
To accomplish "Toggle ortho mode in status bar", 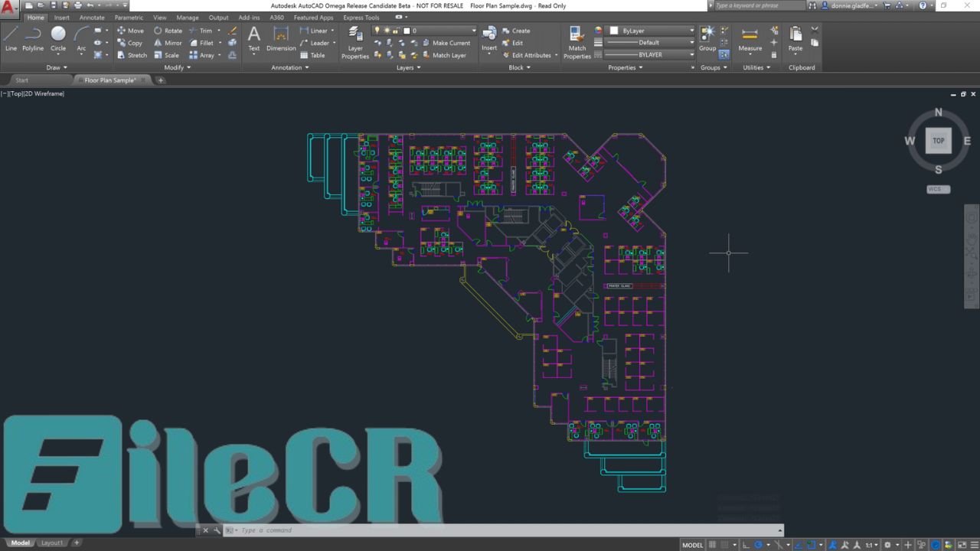I will (x=745, y=545).
